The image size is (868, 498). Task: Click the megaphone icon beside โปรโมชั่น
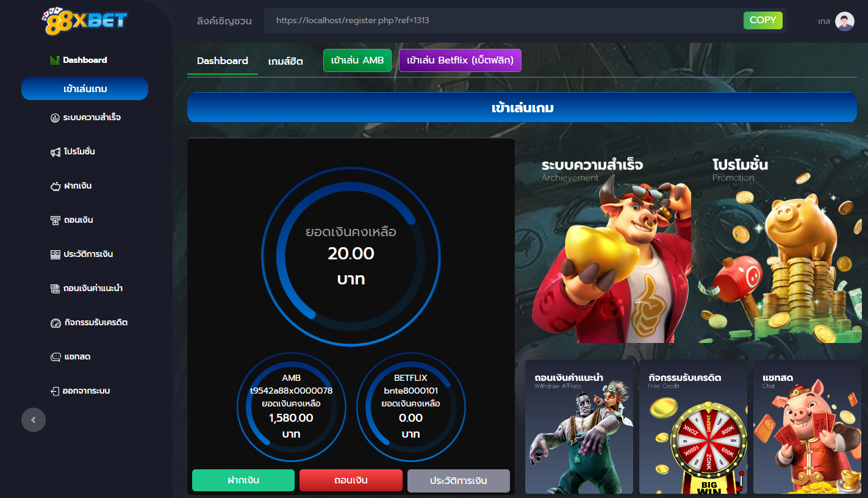pyautogui.click(x=56, y=152)
